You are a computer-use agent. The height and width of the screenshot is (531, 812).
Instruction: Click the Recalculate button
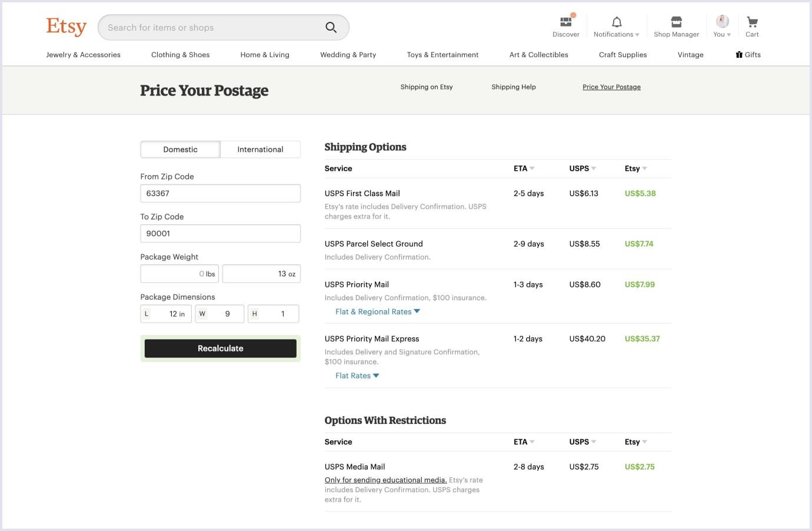[x=220, y=349]
